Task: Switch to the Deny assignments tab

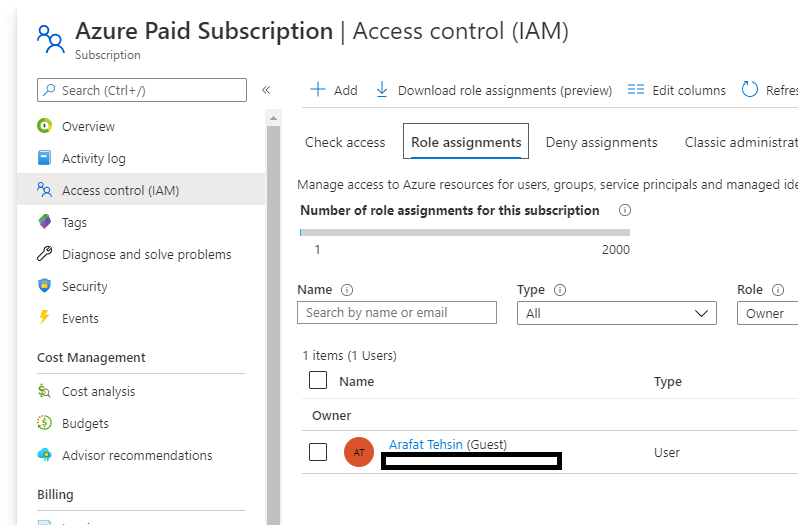Action: click(x=601, y=142)
